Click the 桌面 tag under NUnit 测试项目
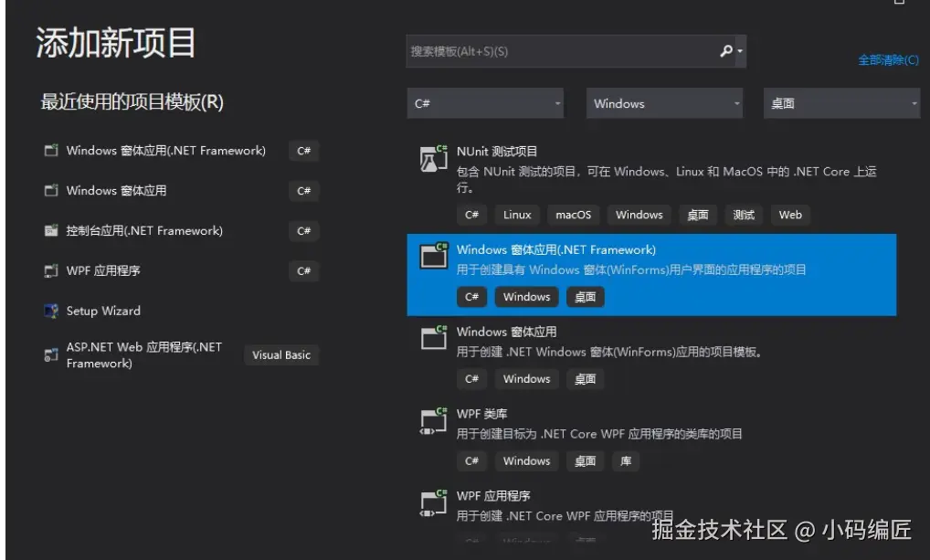 tap(698, 215)
